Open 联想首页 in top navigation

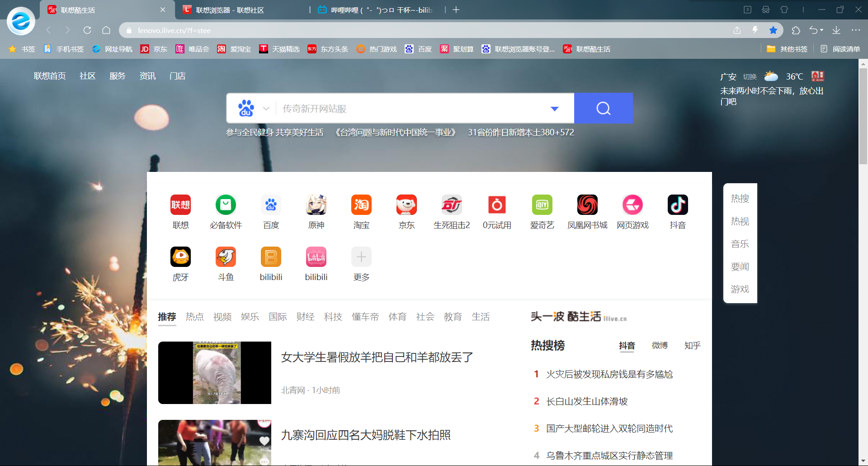click(x=50, y=76)
